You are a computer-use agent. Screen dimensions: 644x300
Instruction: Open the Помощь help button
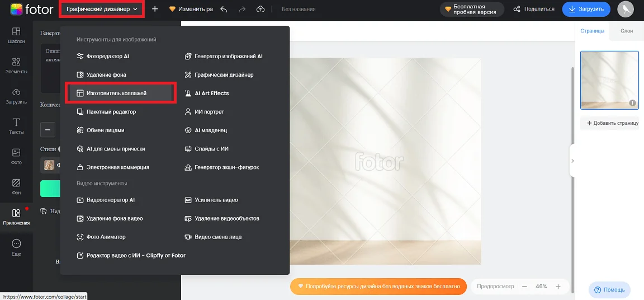pos(609,290)
